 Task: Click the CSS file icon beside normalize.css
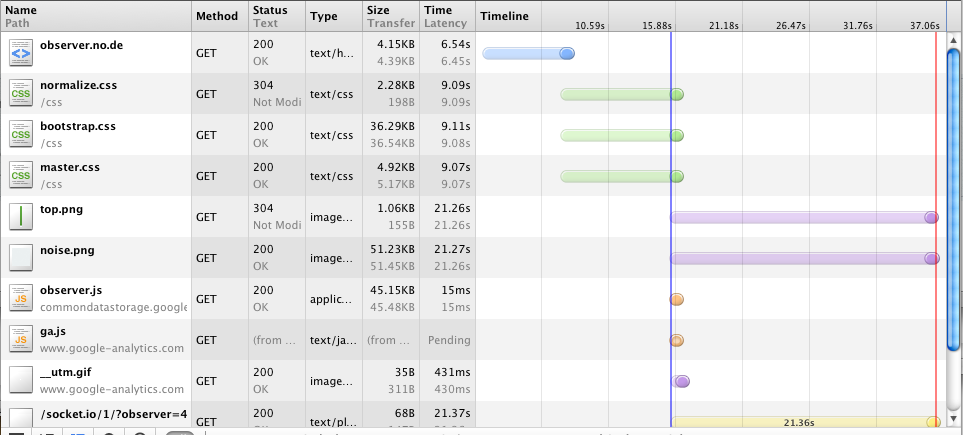click(21, 94)
